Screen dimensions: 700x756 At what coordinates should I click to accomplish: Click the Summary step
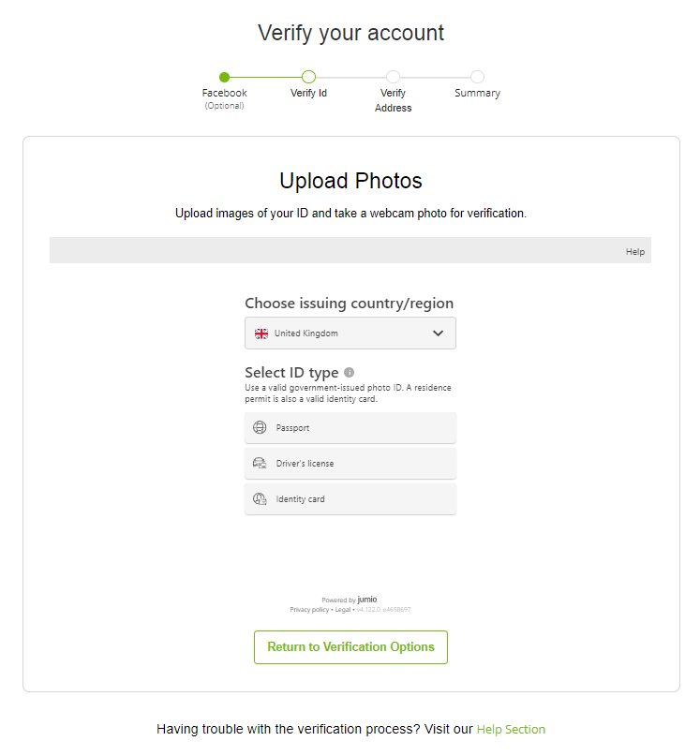pyautogui.click(x=477, y=79)
